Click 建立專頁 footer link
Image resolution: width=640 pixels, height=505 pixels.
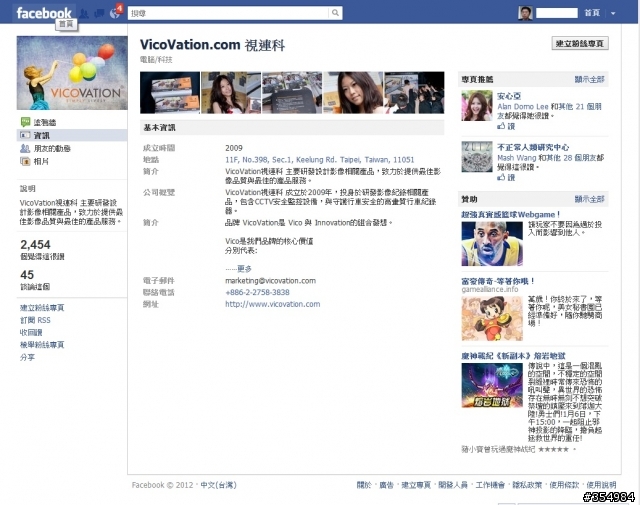(x=416, y=485)
